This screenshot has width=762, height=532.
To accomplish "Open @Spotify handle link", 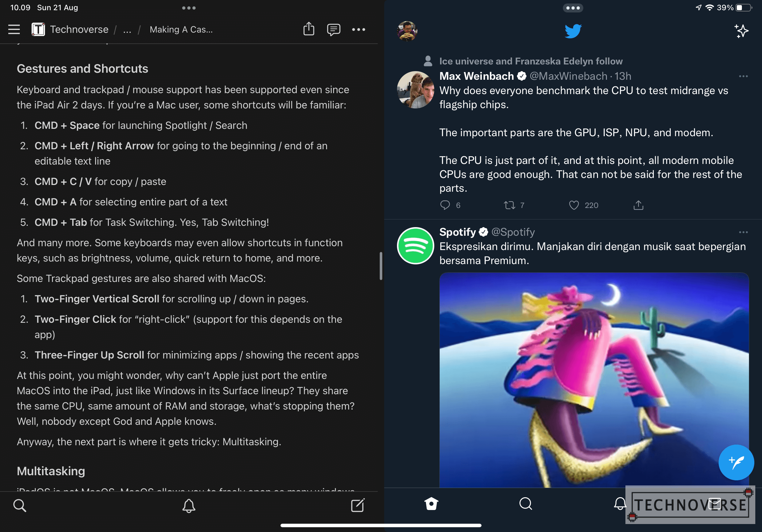I will pyautogui.click(x=513, y=232).
